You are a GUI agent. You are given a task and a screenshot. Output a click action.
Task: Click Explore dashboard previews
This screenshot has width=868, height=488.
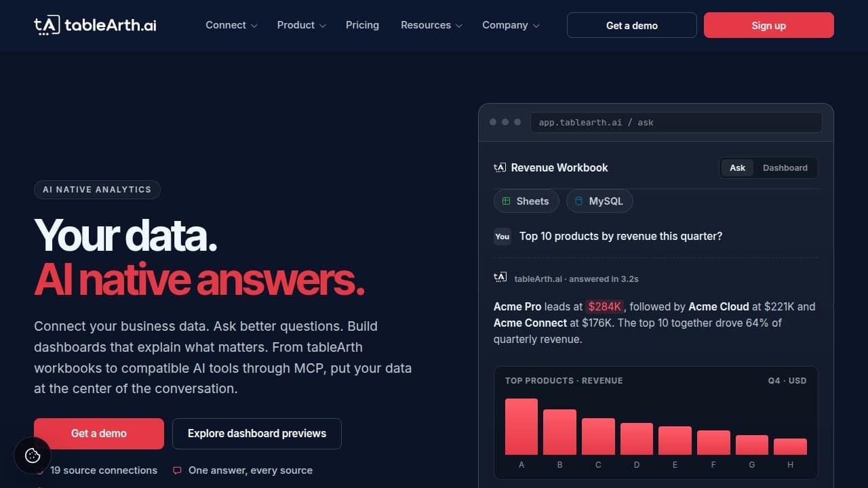tap(257, 434)
